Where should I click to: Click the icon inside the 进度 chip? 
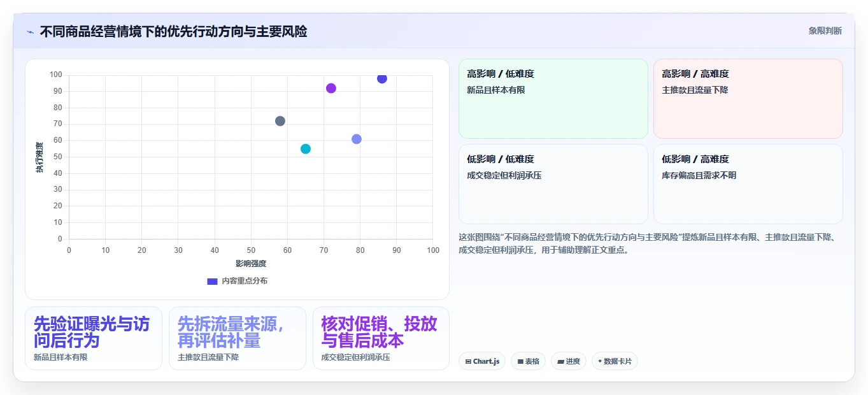pos(560,361)
